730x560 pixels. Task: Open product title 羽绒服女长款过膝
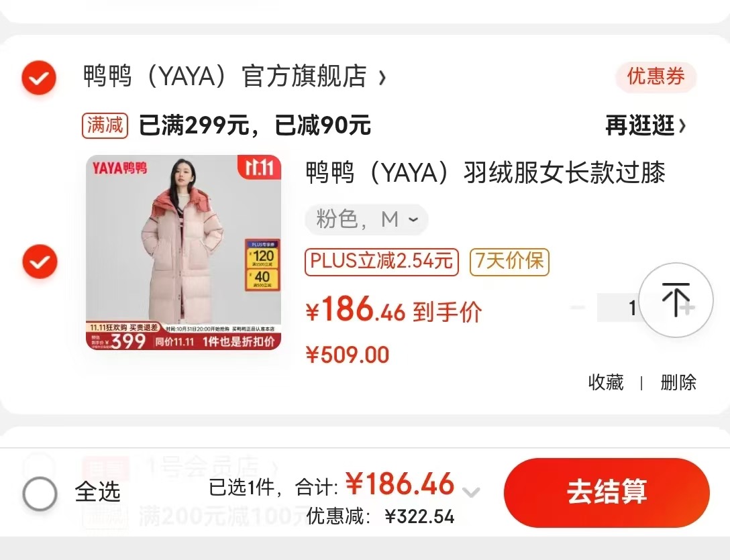[486, 173]
